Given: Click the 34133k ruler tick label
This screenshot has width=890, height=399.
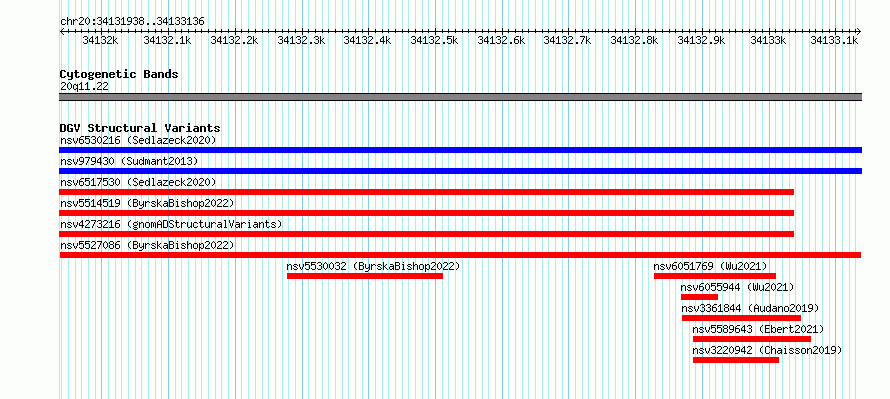Looking at the screenshot, I should click(769, 40).
